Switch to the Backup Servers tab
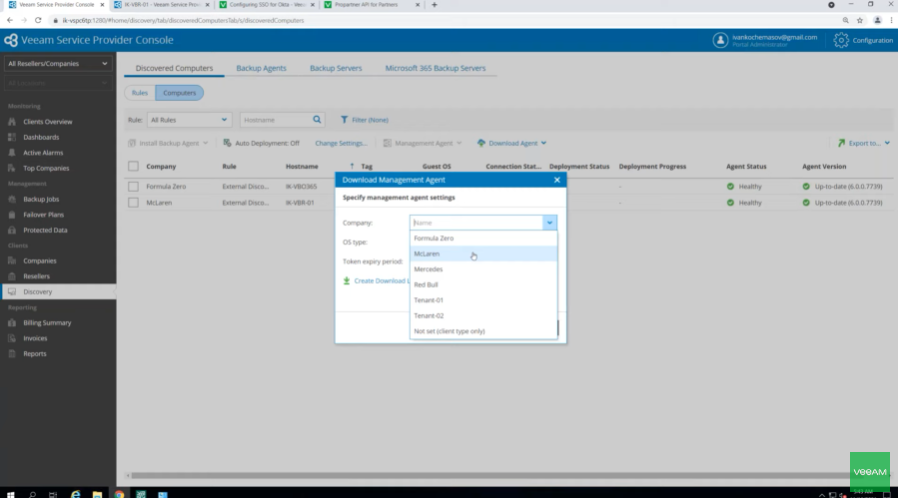The height and width of the screenshot is (498, 898). pyautogui.click(x=336, y=68)
